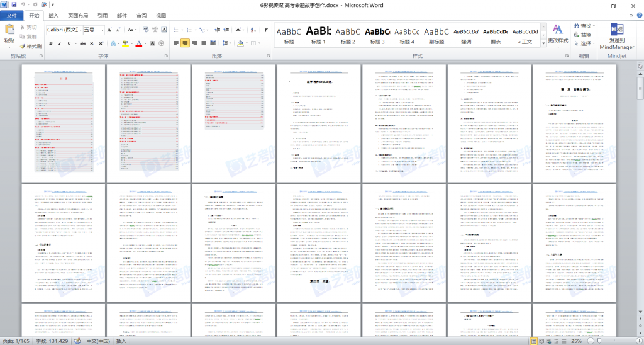Image resolution: width=644 pixels, height=345 pixels.
Task: Click the Paste (粘贴) clipboard icon
Action: [x=9, y=35]
